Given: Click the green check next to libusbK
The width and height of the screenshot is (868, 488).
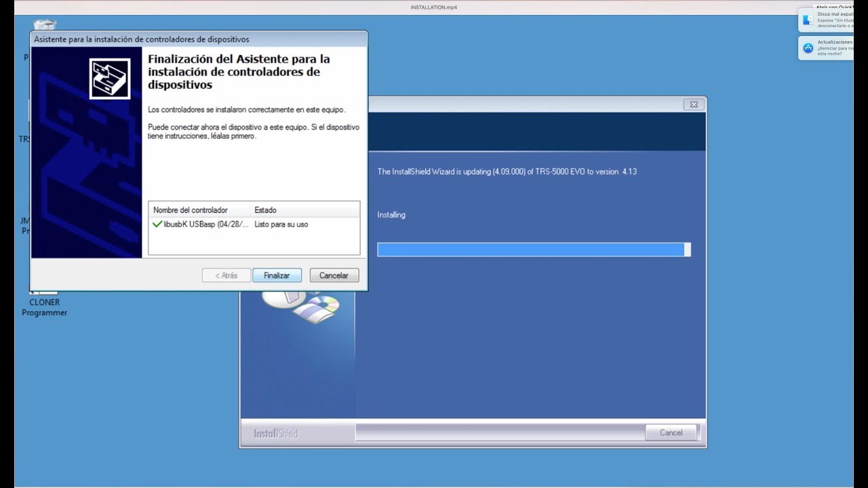Looking at the screenshot, I should 157,224.
